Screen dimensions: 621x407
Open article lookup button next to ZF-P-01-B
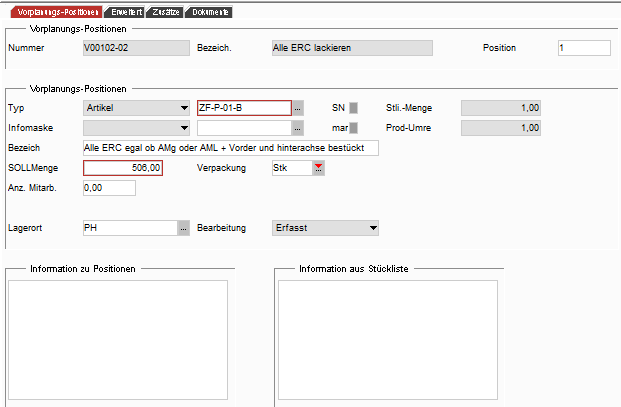298,108
